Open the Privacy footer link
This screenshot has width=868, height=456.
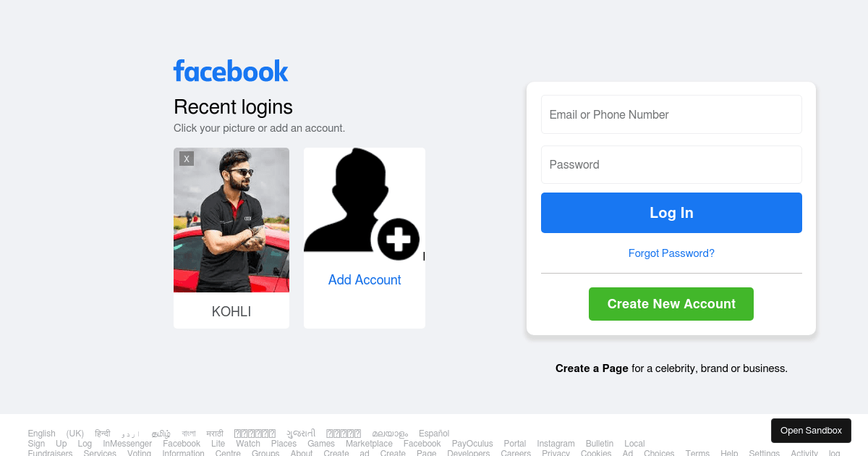click(556, 453)
